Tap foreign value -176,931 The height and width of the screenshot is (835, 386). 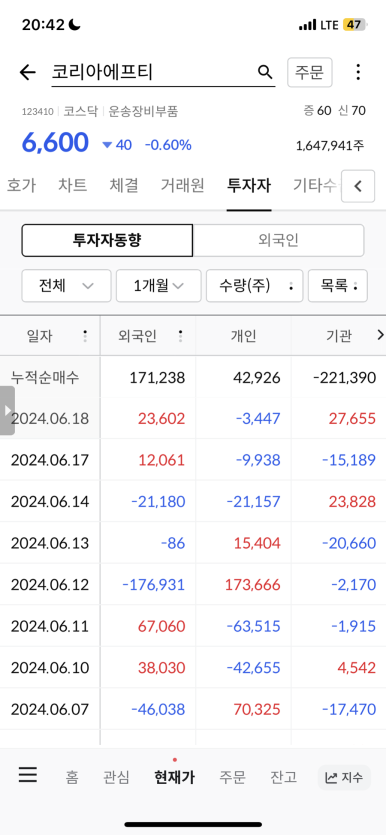click(x=153, y=585)
